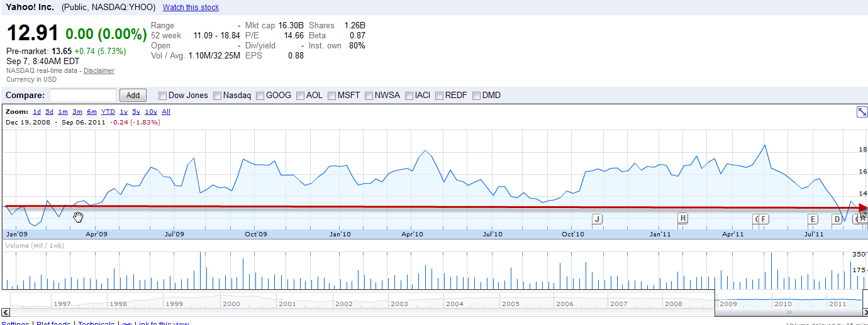Click the timeline range slider handle
Image resolution: width=868 pixels, height=325 pixels.
pyautogui.click(x=789, y=312)
